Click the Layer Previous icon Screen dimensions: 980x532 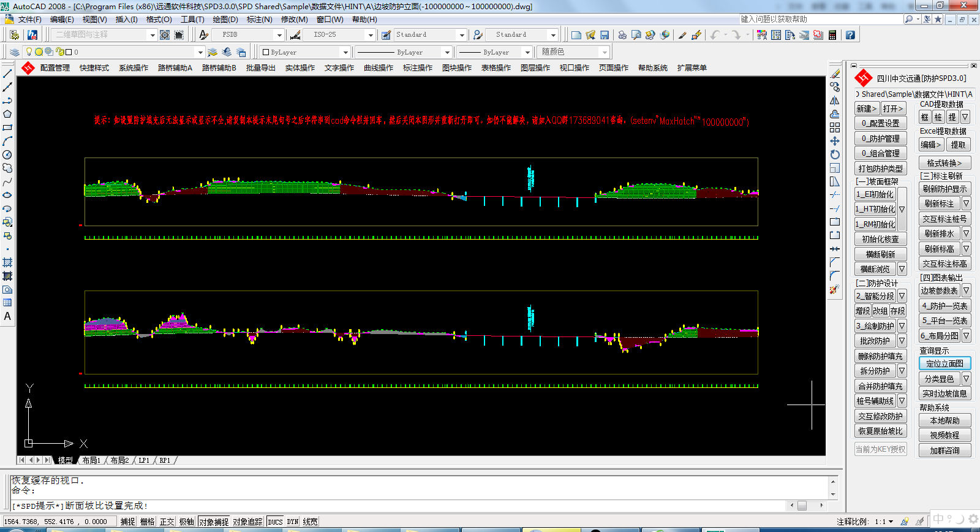tap(227, 52)
